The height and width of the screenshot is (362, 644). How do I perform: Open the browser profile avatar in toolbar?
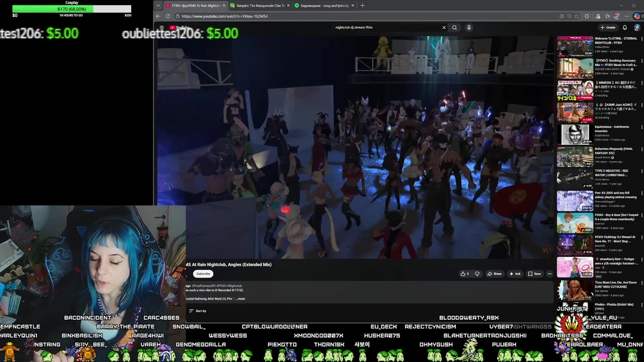pos(617,16)
